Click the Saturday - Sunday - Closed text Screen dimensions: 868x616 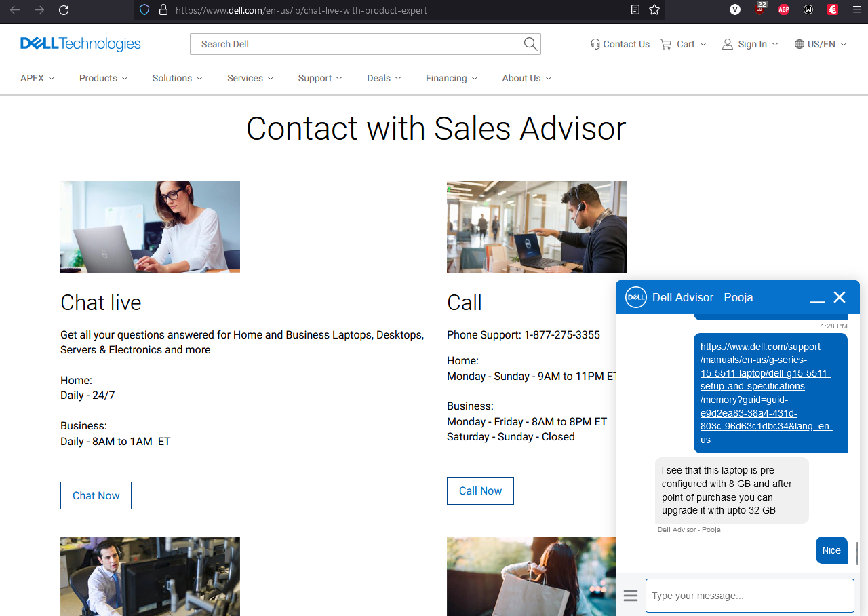click(511, 436)
